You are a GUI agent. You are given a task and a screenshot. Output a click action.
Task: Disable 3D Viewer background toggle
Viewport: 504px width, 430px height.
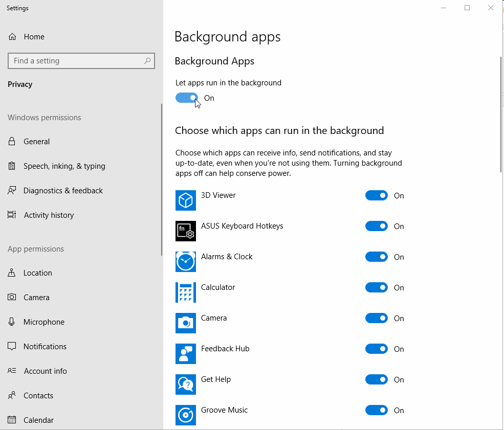tap(377, 195)
